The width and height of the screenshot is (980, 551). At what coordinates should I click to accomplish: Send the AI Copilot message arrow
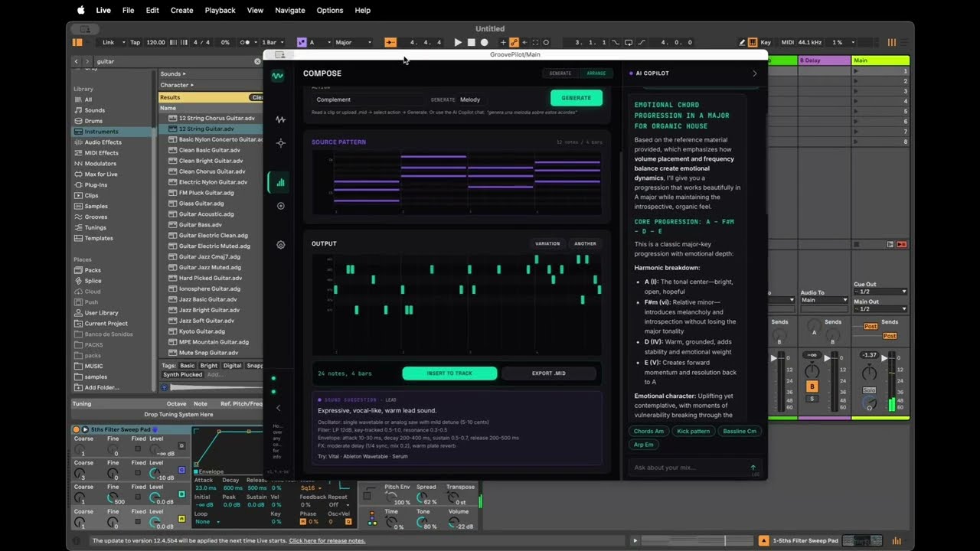point(753,468)
